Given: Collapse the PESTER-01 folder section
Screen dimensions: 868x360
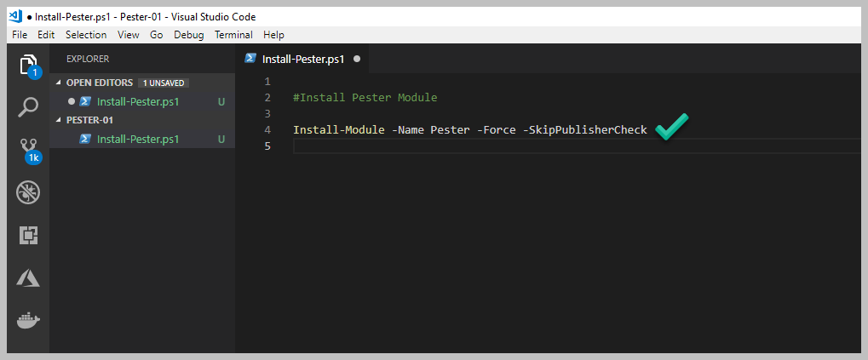Looking at the screenshot, I should [x=60, y=120].
